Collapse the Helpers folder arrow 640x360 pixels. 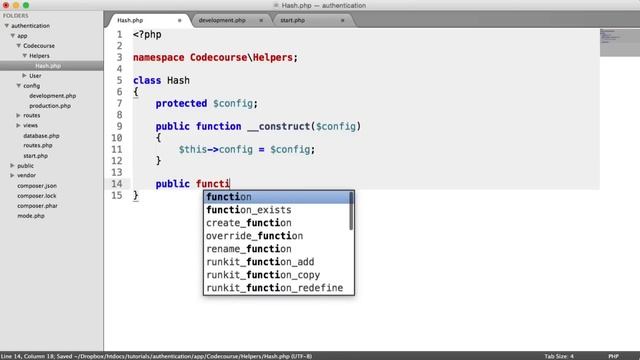point(24,56)
